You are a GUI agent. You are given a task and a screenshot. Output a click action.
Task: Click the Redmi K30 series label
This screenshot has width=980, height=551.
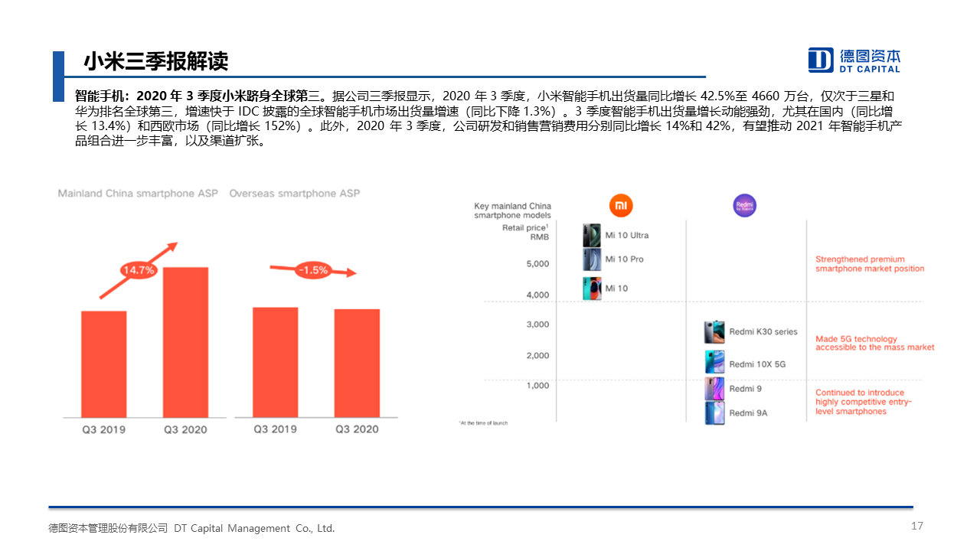point(763,332)
